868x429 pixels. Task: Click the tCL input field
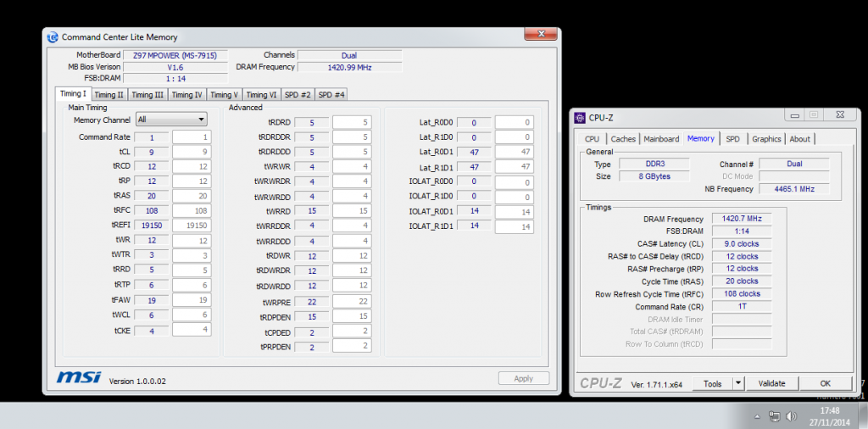point(191,152)
